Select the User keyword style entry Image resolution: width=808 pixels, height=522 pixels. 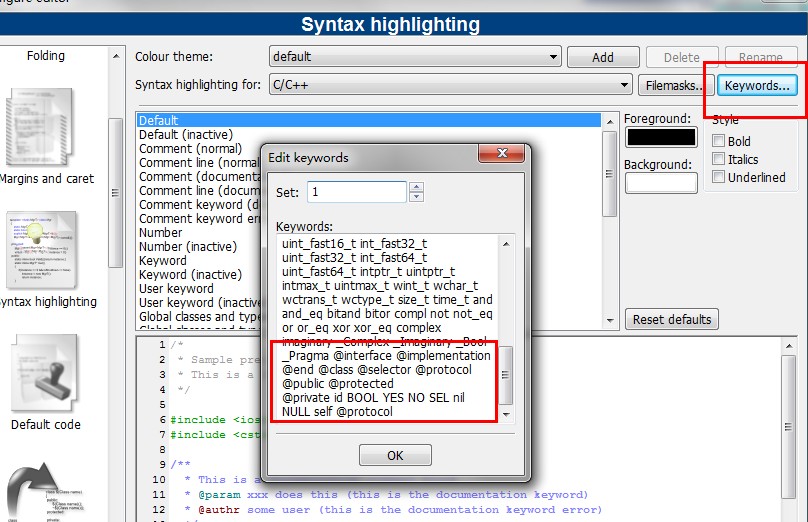(176, 289)
